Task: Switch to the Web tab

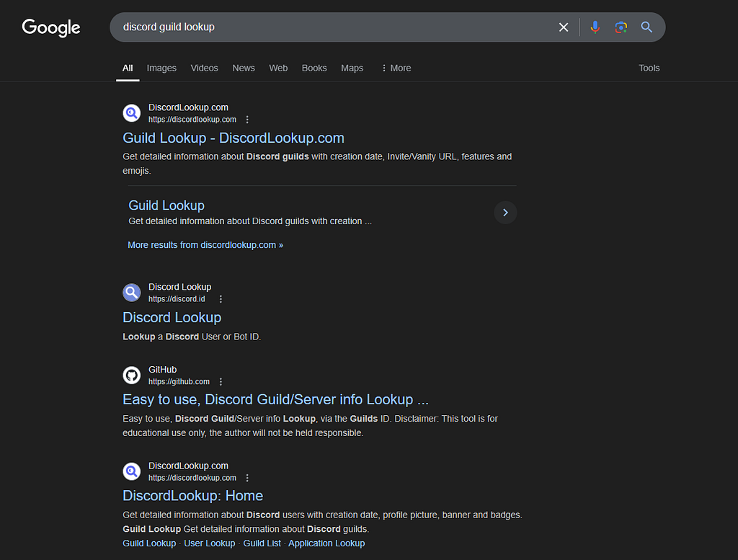Action: tap(278, 68)
